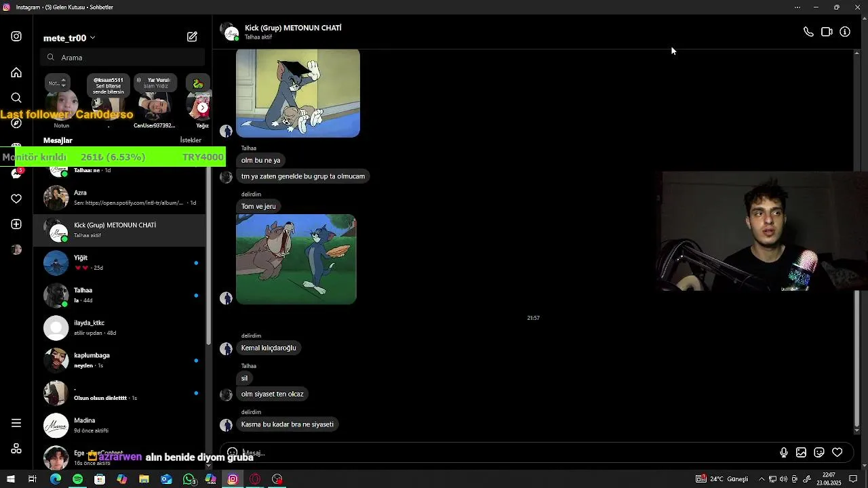Open the More hamburger menu icon
This screenshot has height=488, width=868.
(x=16, y=423)
